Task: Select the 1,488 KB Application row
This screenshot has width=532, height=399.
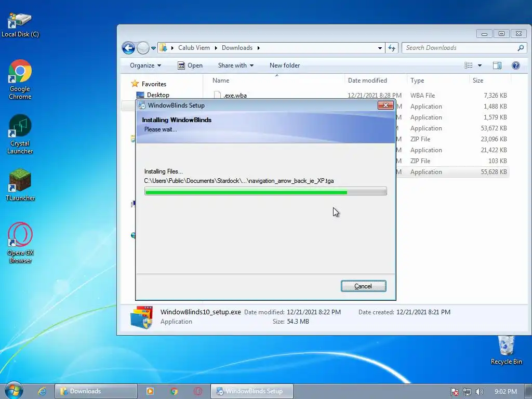Action: click(x=452, y=107)
